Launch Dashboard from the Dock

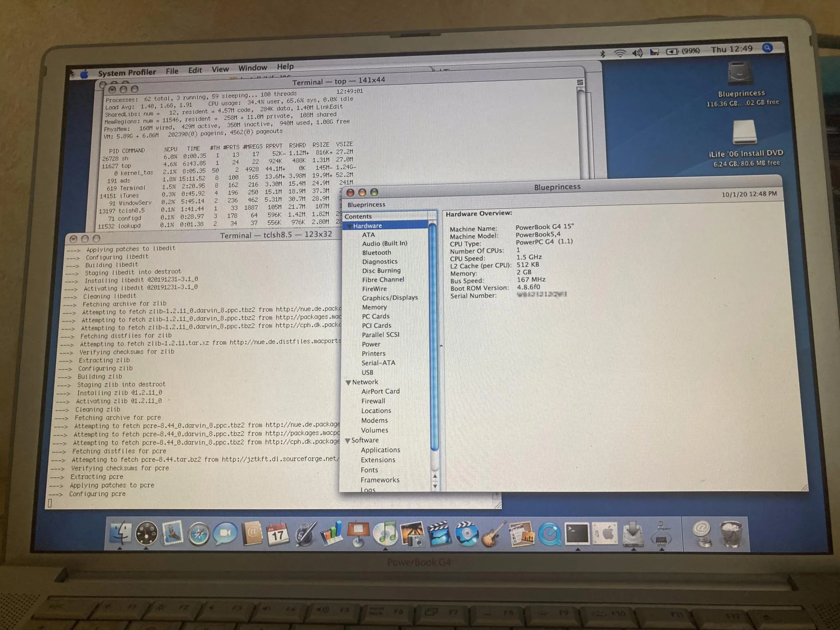click(146, 534)
